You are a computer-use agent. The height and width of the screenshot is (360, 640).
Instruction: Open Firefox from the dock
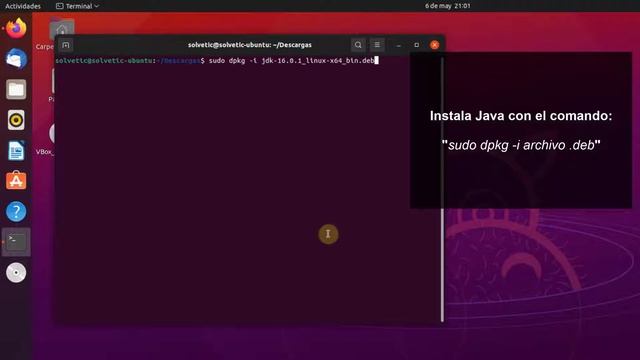pos(16,28)
